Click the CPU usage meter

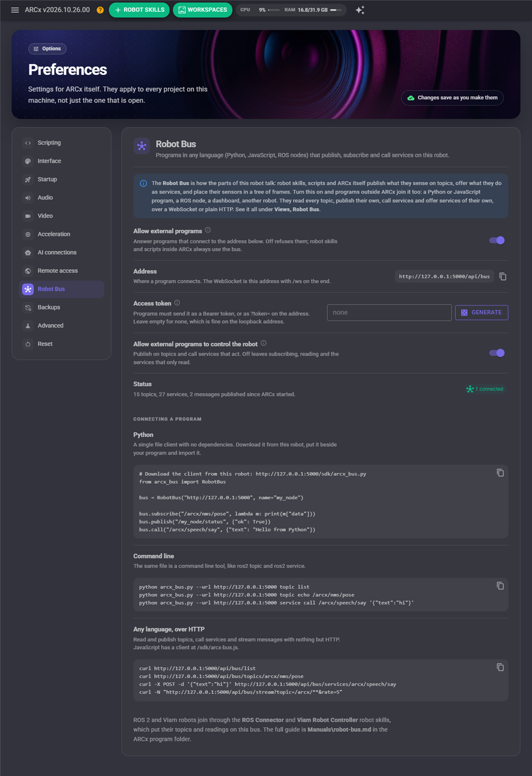point(260,10)
